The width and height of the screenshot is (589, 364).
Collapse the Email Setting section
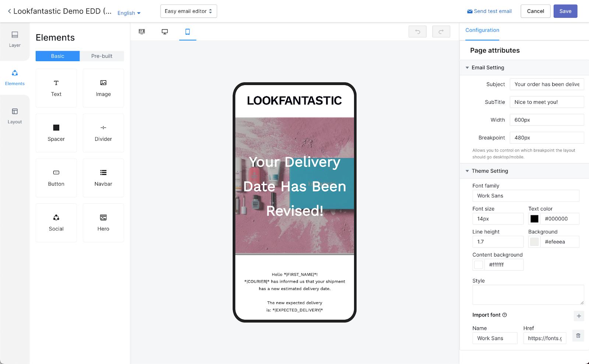point(467,68)
